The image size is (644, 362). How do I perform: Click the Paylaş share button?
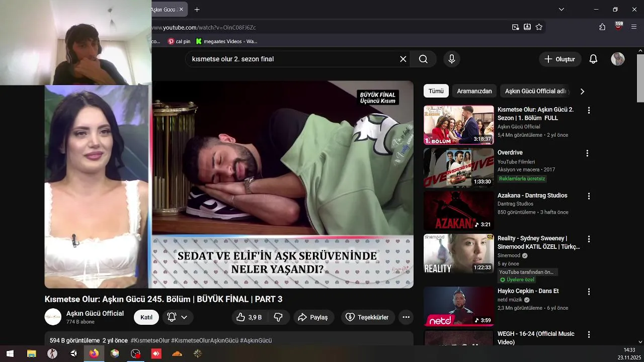click(x=313, y=317)
